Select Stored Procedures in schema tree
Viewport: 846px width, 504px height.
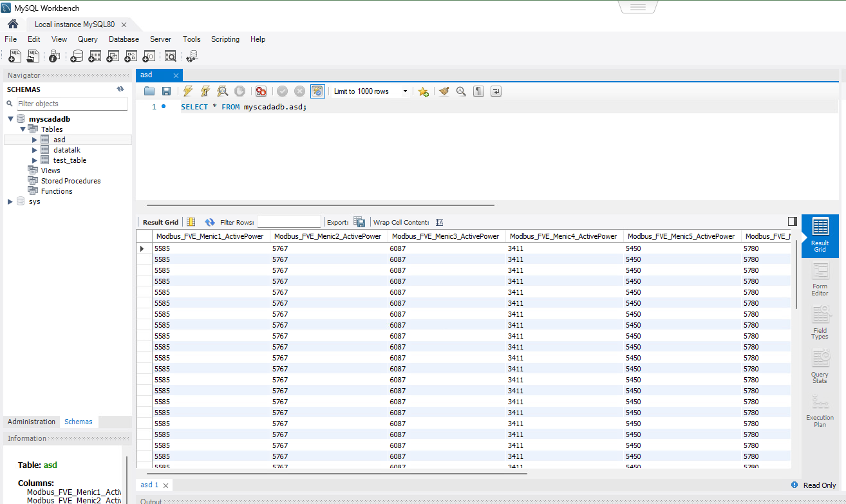(71, 181)
